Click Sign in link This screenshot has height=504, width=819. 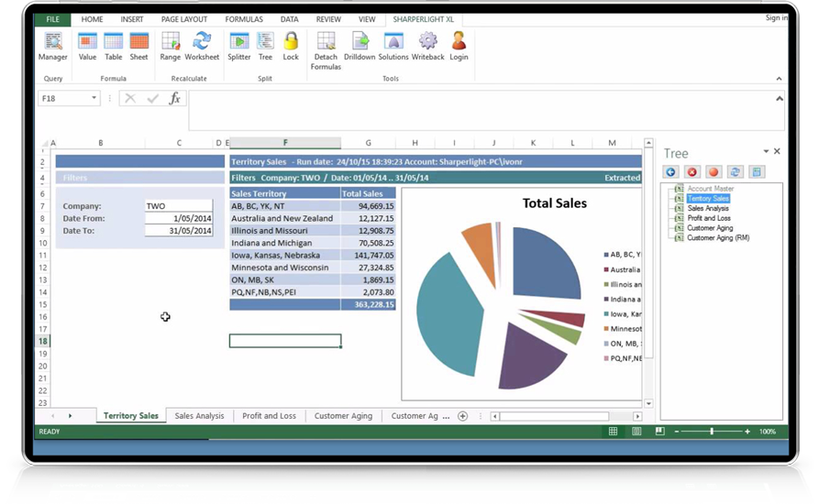776,17
